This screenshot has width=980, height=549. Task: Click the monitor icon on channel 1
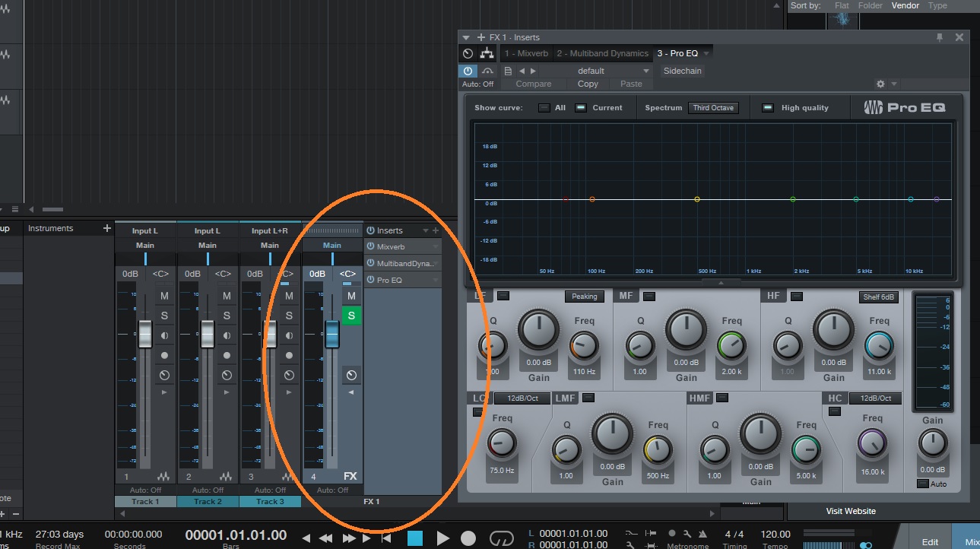164,335
